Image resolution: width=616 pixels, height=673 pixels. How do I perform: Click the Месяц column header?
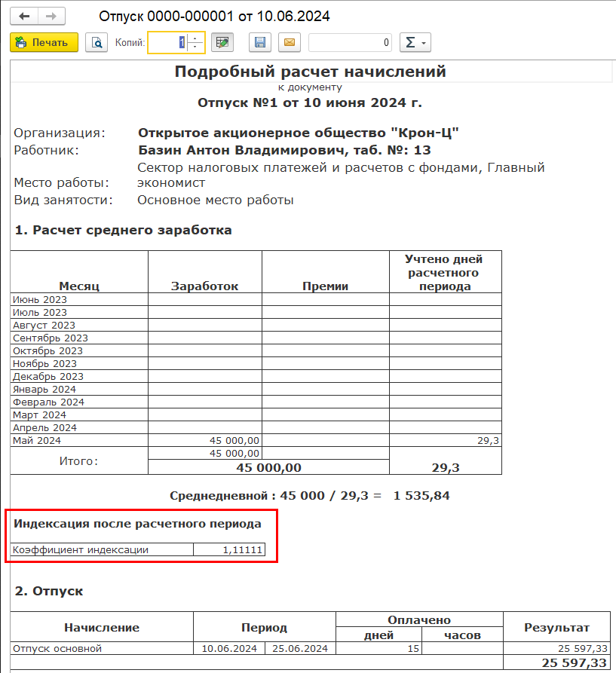click(79, 272)
